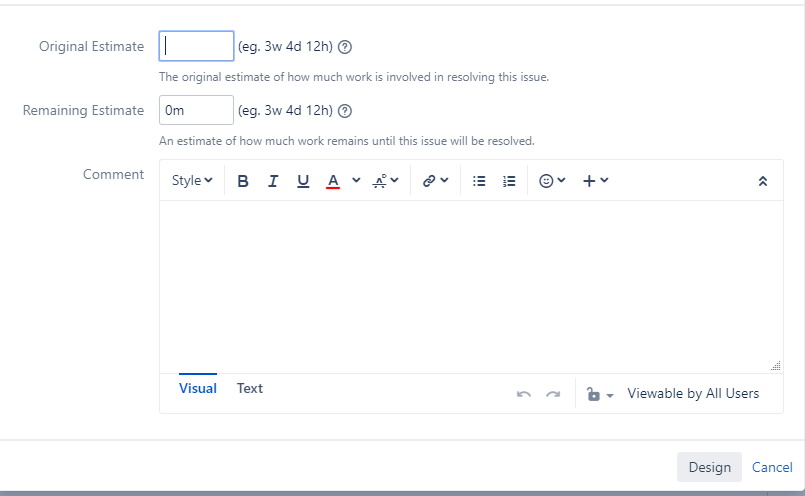Open help for Original Estimate
The height and width of the screenshot is (496, 805).
pos(345,47)
